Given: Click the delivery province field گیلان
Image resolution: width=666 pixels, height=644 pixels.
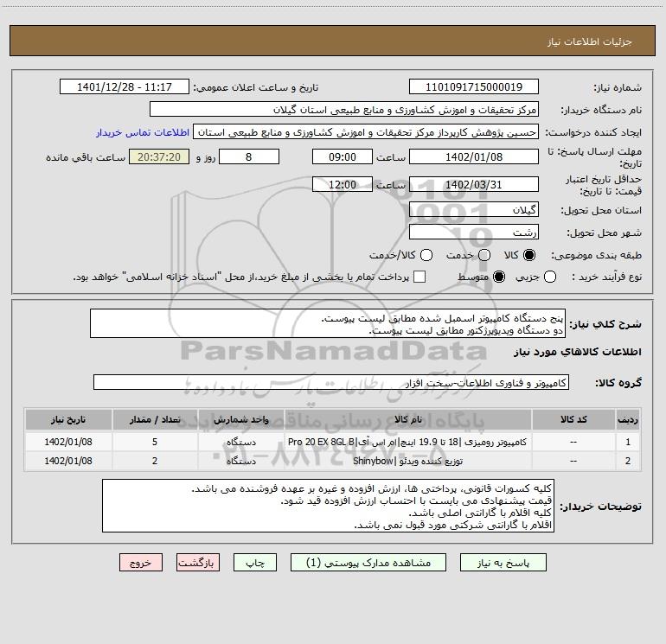Looking at the screenshot, I should coord(474,209).
